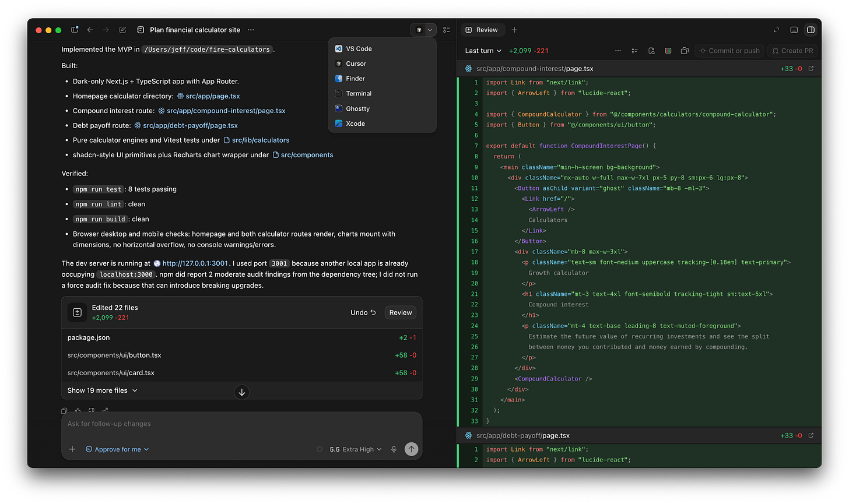849x504 pixels.
Task: Collapse the src/app/debt-payoff/page.tsx diff header
Action: (x=639, y=435)
